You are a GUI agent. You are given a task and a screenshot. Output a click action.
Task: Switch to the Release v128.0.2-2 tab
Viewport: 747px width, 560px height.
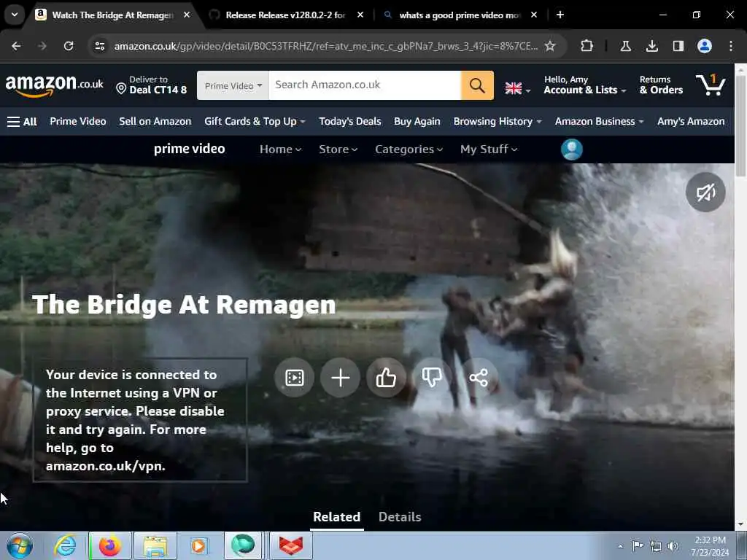click(285, 15)
